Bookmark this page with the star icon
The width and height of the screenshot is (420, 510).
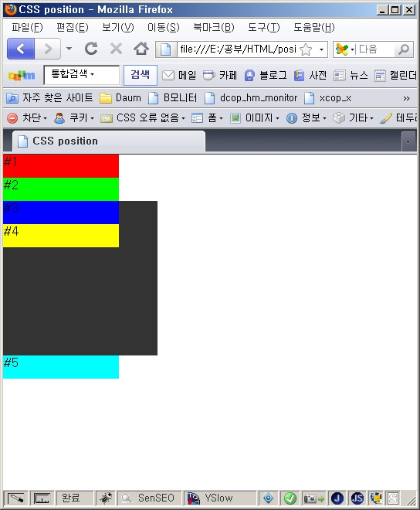pos(306,49)
